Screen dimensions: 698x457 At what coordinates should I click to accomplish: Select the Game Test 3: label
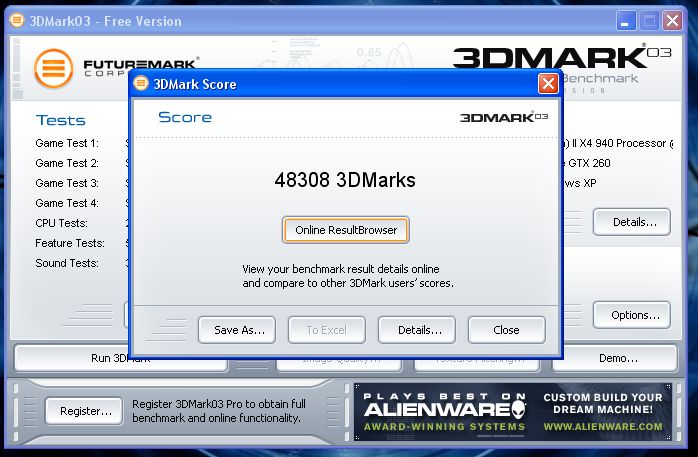[67, 183]
